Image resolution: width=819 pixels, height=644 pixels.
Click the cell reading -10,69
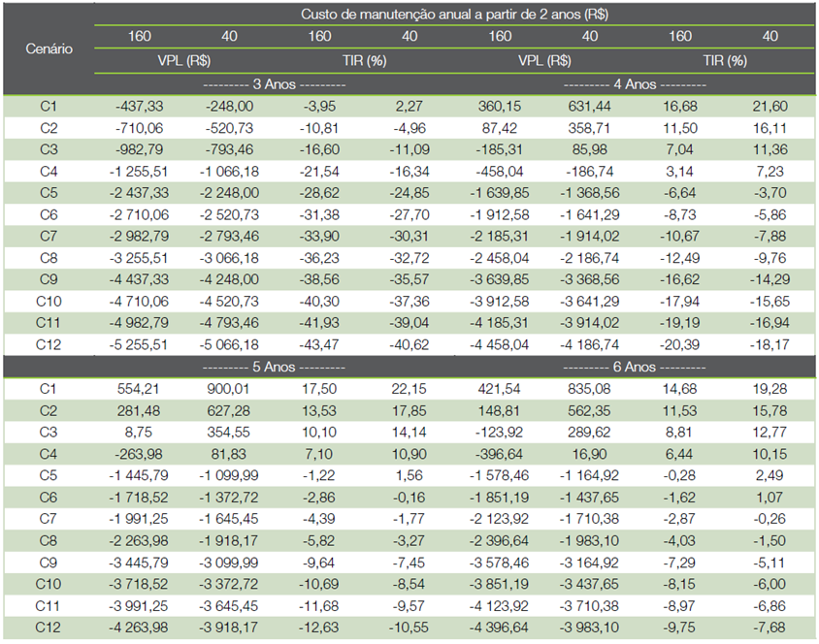(319, 584)
